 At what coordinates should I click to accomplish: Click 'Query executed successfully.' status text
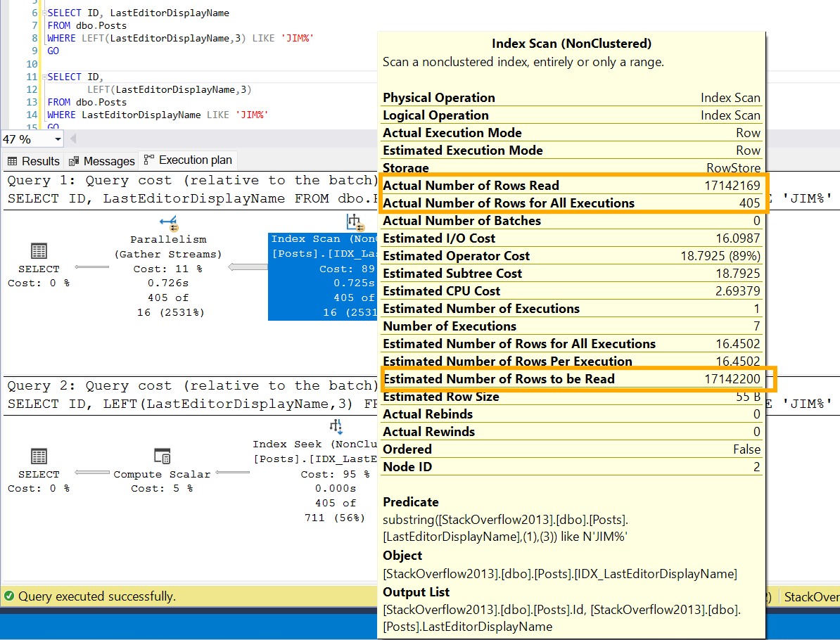coord(97,596)
